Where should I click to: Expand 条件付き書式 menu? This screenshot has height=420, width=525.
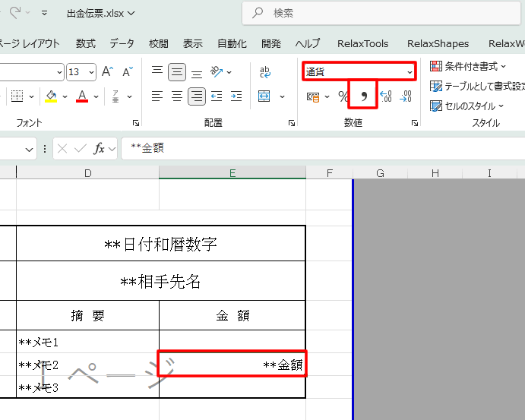coord(468,67)
